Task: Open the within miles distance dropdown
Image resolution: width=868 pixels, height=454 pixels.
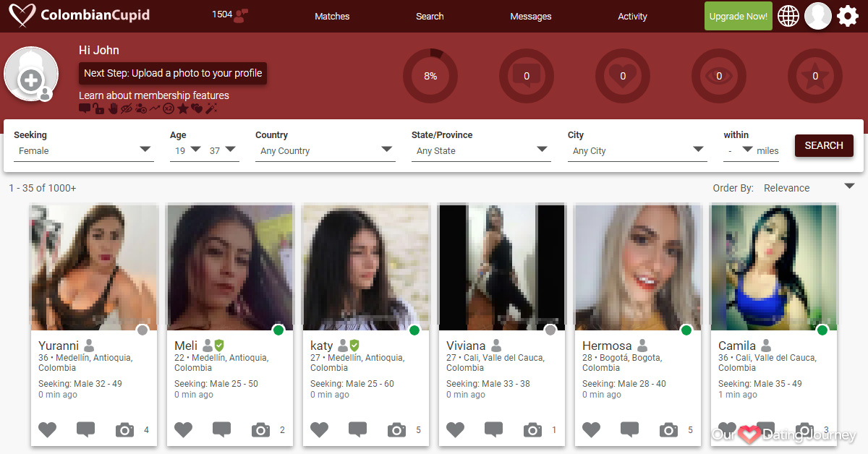Action: [738, 150]
